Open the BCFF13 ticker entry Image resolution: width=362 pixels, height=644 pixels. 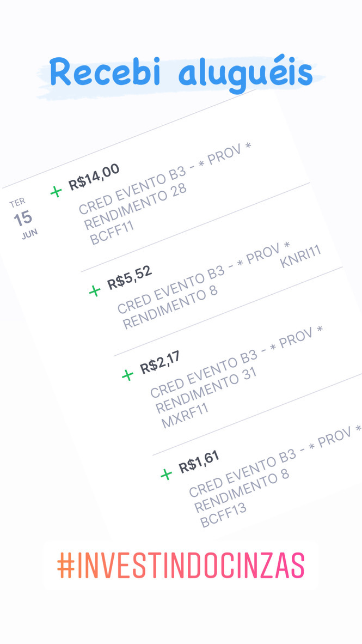[x=223, y=515]
